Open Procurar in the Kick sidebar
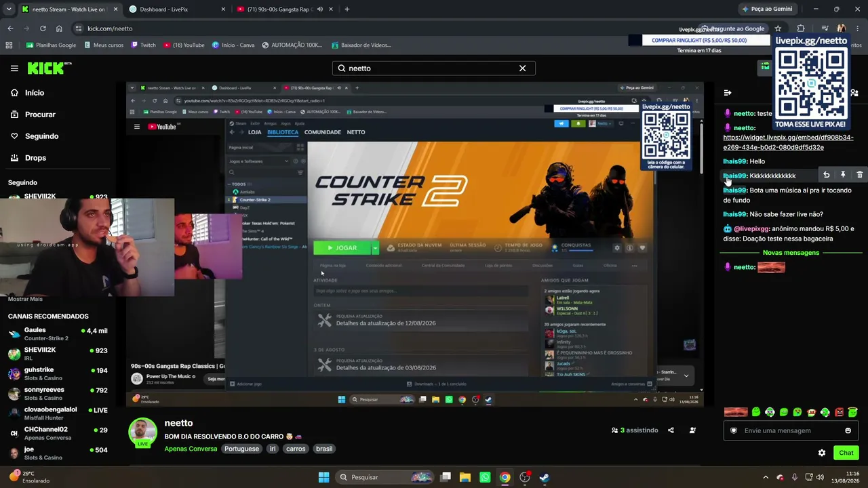Viewport: 868px width, 488px height. pyautogui.click(x=33, y=115)
